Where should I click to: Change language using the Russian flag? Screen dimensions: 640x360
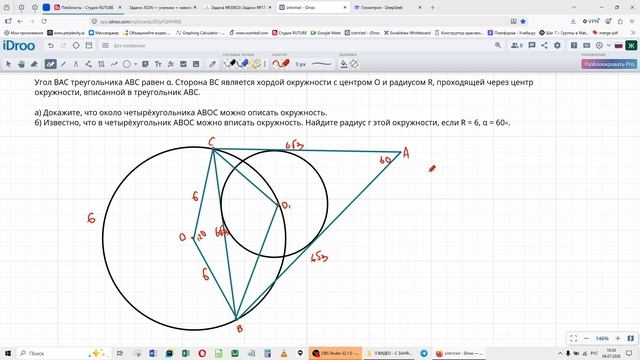(618, 45)
